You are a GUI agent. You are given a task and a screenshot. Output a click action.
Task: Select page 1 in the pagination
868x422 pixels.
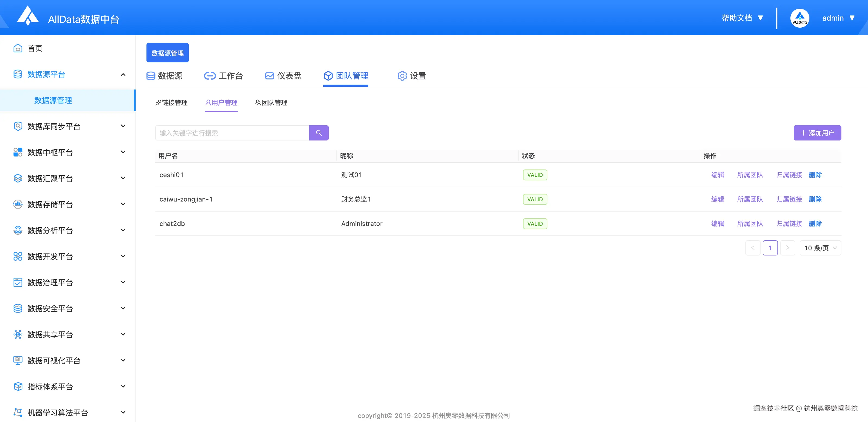(x=770, y=248)
